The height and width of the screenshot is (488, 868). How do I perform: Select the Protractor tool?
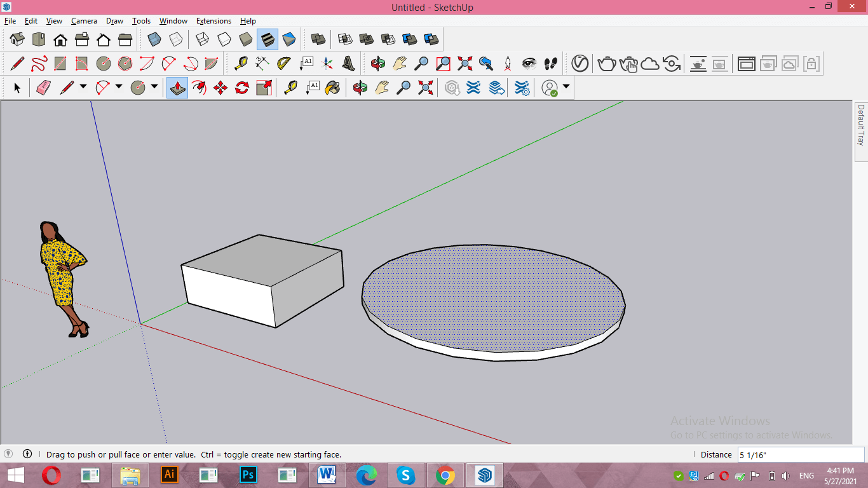click(283, 64)
